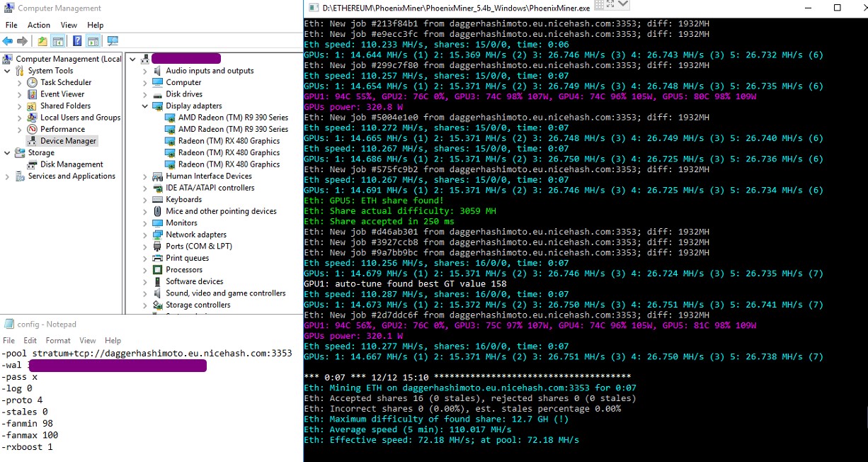Click the Audio inputs and outputs speaker icon
The image size is (868, 462).
158,71
